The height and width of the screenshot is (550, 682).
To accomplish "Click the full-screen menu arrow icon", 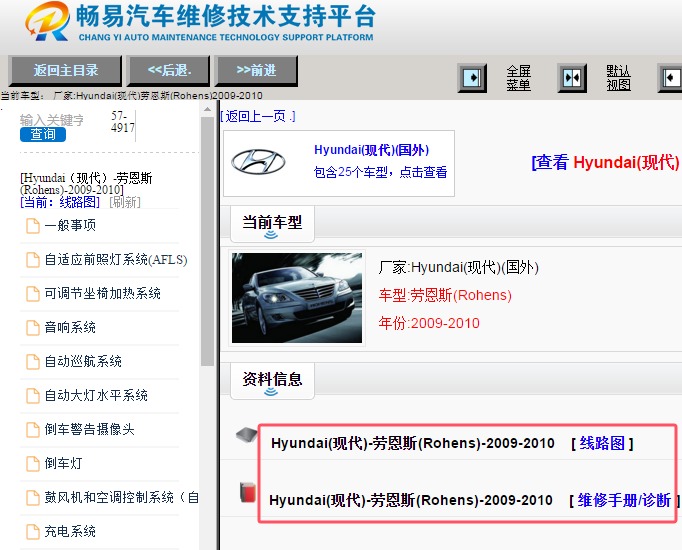I will [472, 78].
